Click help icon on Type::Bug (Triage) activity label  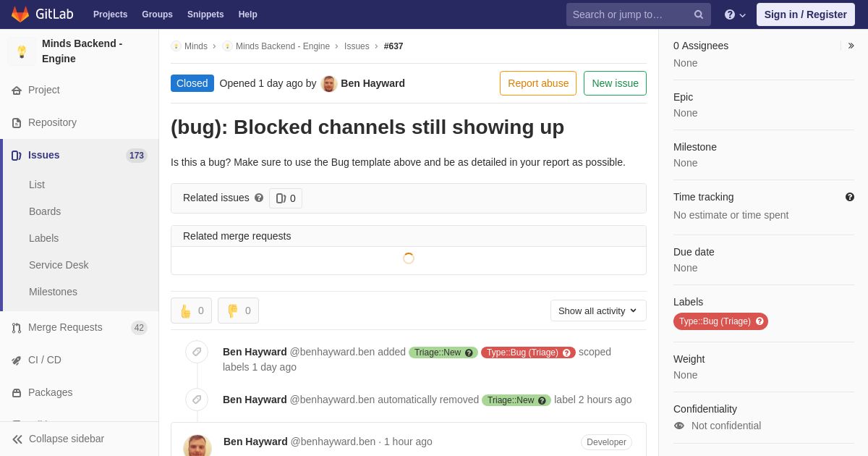pos(566,352)
